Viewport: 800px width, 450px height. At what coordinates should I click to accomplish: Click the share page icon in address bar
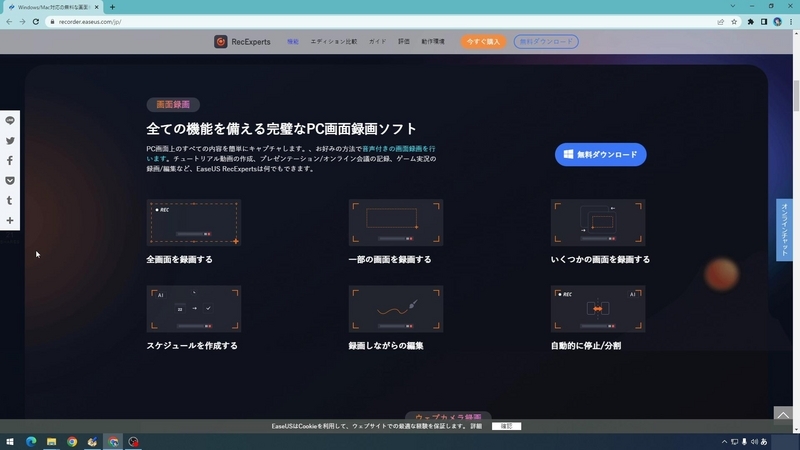[720, 22]
